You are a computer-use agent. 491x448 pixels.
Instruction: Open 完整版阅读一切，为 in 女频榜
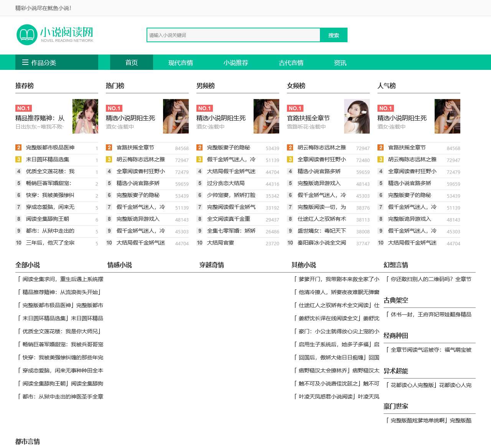[322, 207]
